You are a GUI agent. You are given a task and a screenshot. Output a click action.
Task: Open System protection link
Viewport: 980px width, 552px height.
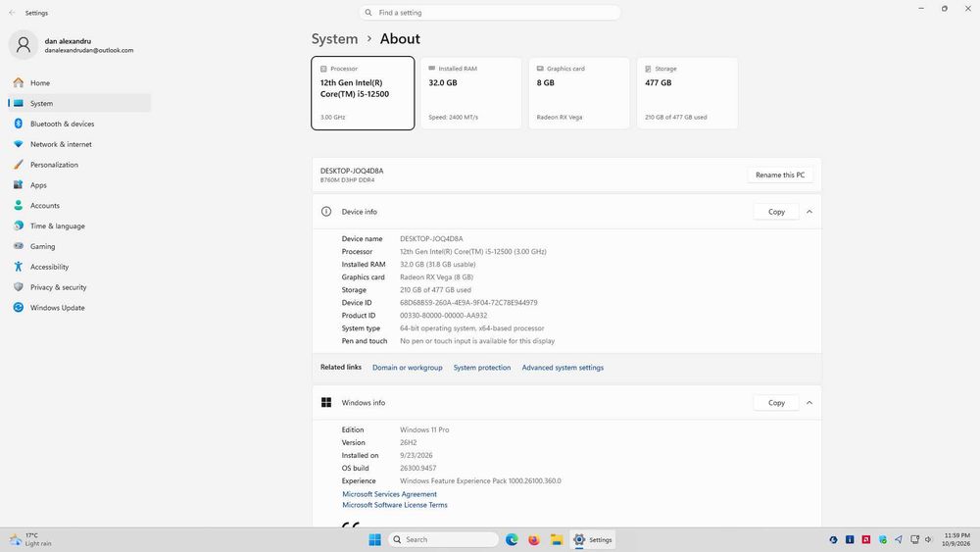482,368
